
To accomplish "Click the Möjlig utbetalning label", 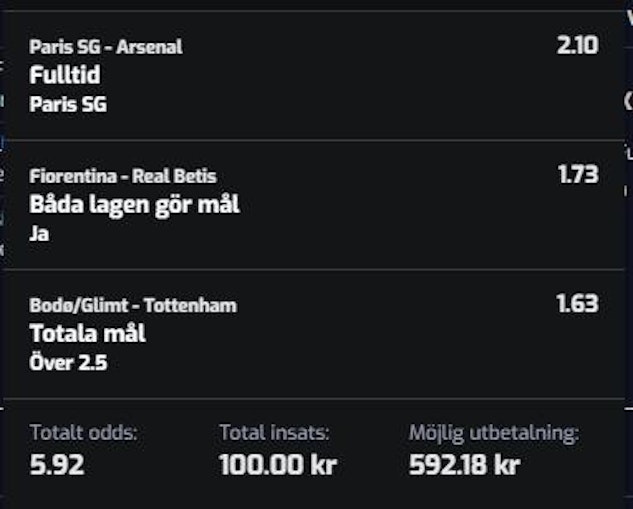I will [x=494, y=433].
